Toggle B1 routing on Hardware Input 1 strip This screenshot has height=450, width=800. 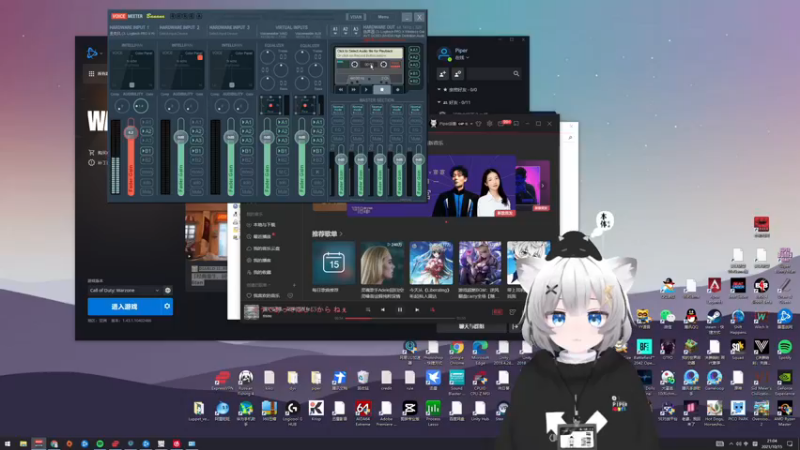(147, 151)
